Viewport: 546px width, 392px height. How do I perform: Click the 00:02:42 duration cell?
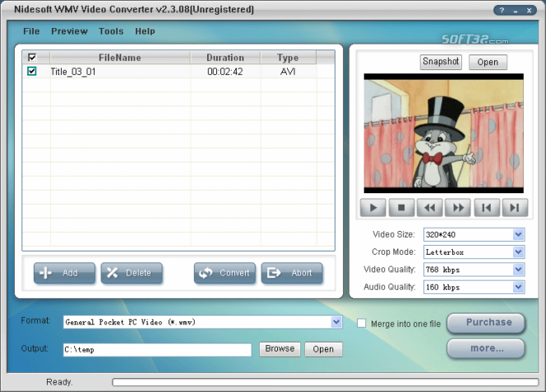pyautogui.click(x=225, y=71)
